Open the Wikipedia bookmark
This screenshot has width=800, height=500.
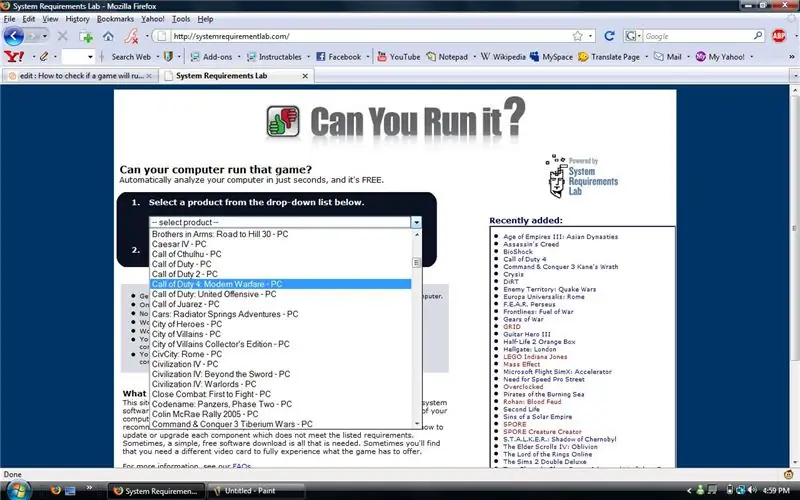[x=503, y=57]
